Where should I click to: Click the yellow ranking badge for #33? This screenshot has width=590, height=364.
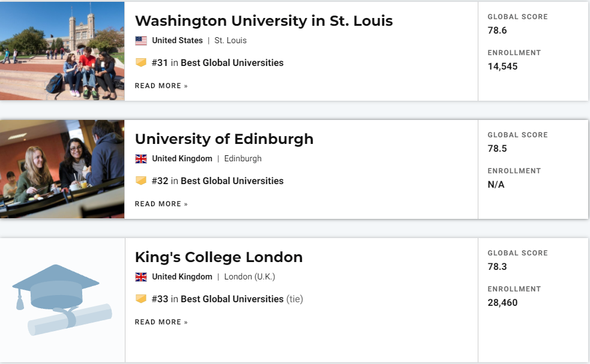(x=141, y=299)
